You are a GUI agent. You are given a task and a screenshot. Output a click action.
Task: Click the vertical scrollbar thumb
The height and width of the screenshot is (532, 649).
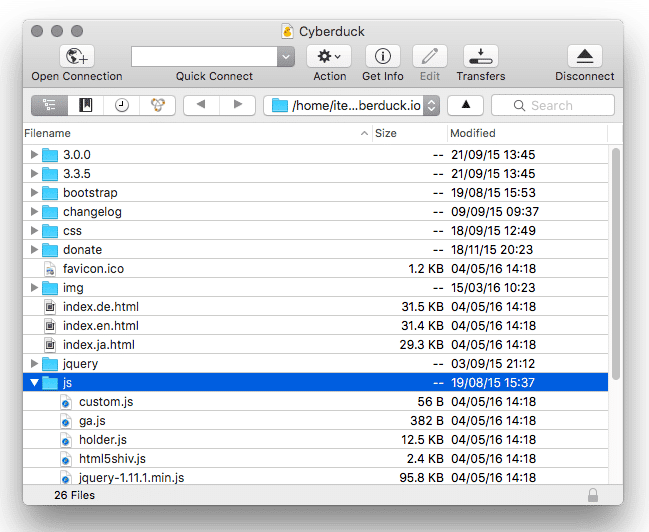click(x=616, y=264)
